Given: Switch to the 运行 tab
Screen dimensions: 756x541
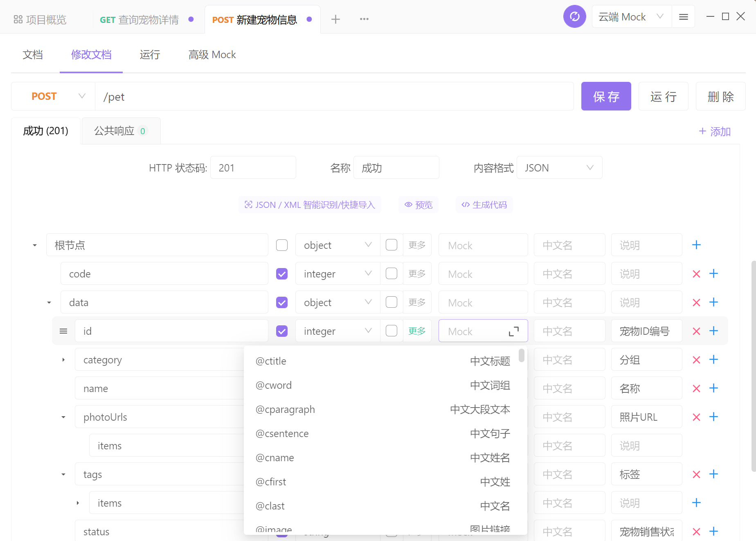Looking at the screenshot, I should pos(150,54).
